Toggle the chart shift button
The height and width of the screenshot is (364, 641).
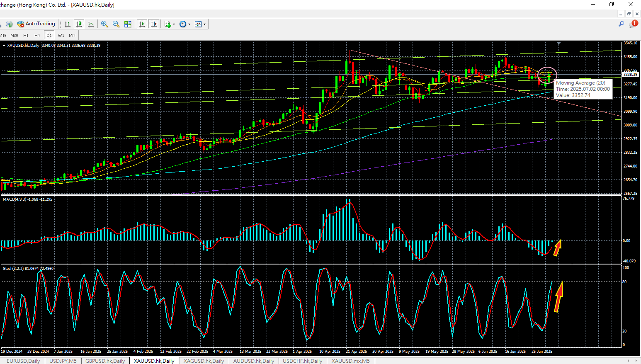pyautogui.click(x=154, y=24)
